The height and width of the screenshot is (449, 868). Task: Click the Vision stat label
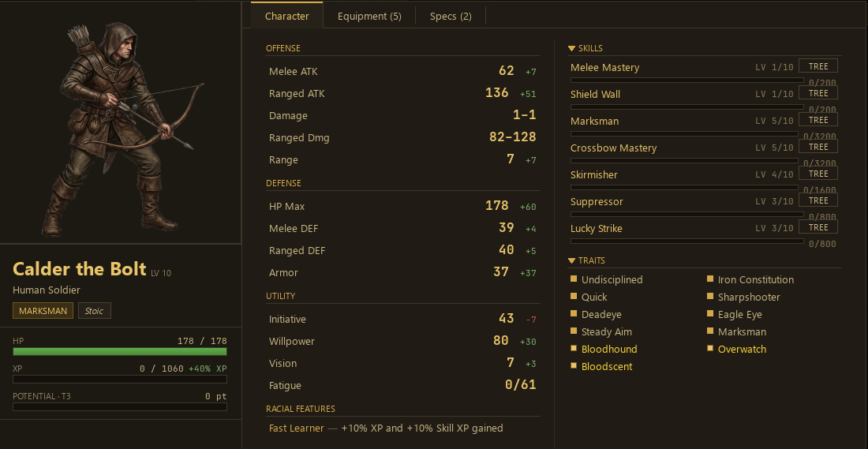pos(282,364)
